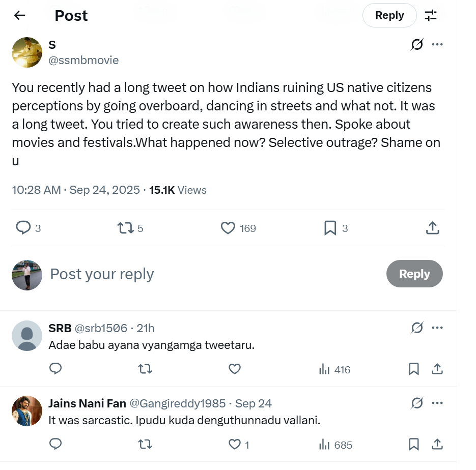Expand more options on Jains Nani Fan's reply
476x470 pixels.
tap(437, 403)
